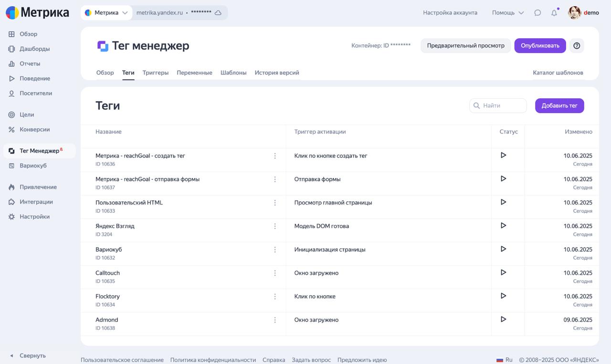Toggle status of Яндекс Взгляд tag
Viewport: 611px width, 364px height.
[503, 226]
